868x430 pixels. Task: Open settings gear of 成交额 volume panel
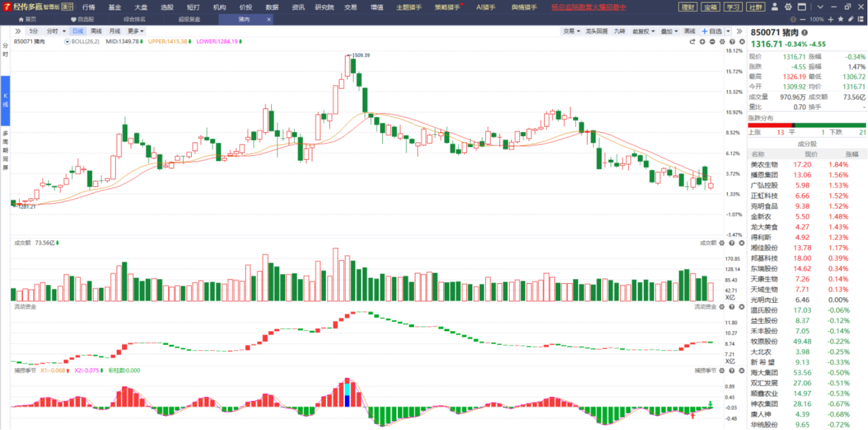pyautogui.click(x=722, y=243)
